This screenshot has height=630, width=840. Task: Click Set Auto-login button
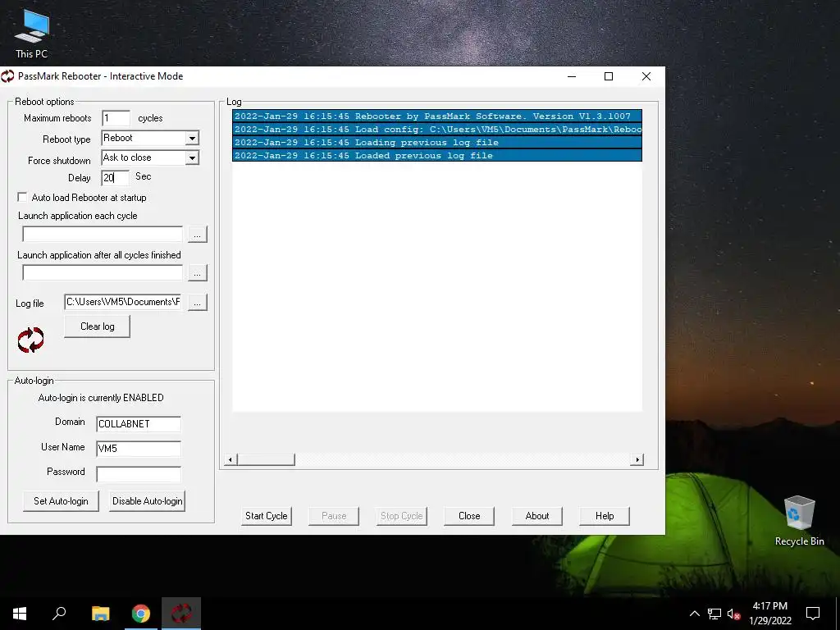point(61,501)
